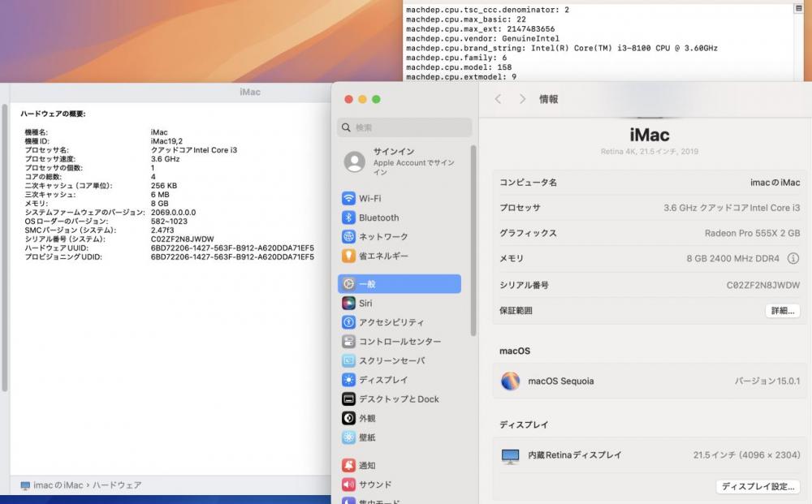Select Bluetooth in the sidebar

pos(378,218)
